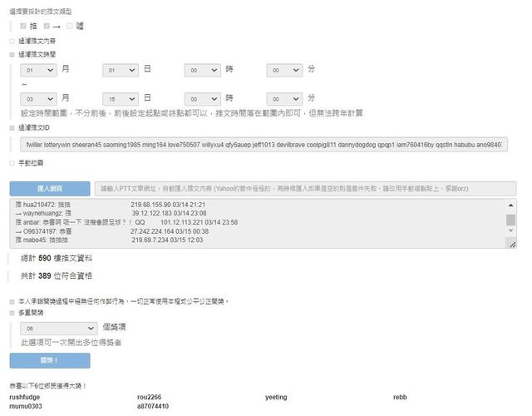Open the start month dropdown
The image size is (532, 416).
point(38,71)
